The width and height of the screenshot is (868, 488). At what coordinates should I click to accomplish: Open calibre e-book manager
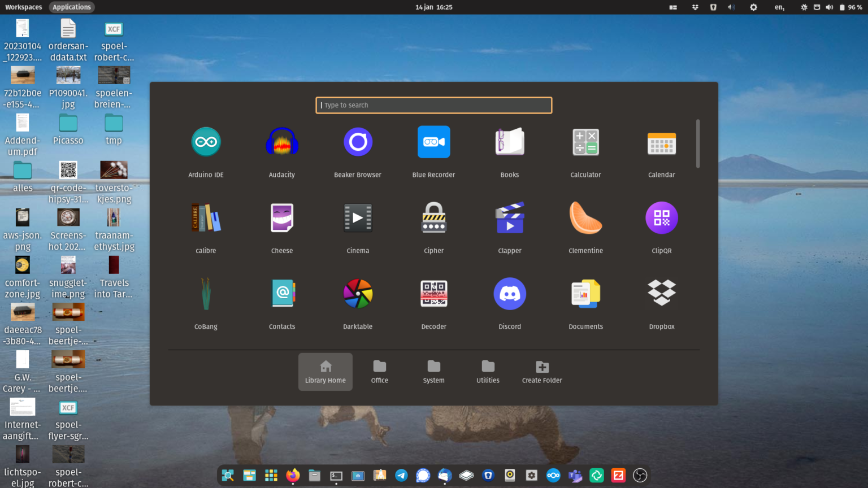pyautogui.click(x=206, y=217)
